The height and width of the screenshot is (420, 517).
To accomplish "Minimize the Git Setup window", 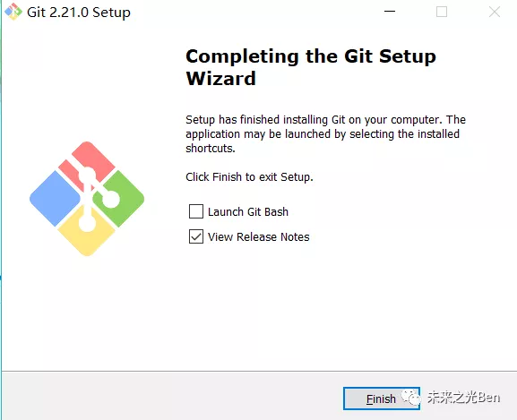I will [390, 12].
